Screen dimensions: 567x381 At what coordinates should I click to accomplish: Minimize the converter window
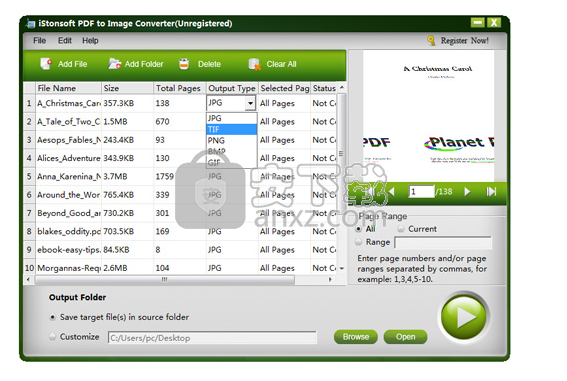point(477,23)
